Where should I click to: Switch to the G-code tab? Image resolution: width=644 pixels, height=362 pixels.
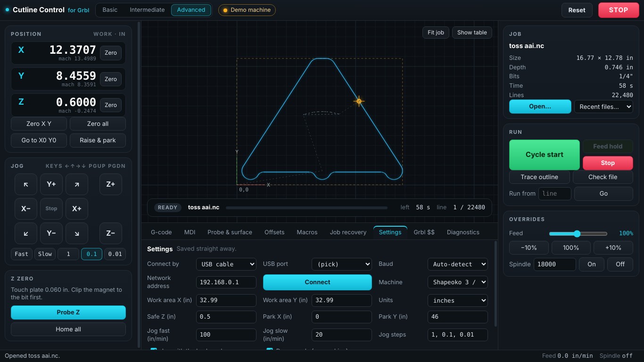pos(161,232)
